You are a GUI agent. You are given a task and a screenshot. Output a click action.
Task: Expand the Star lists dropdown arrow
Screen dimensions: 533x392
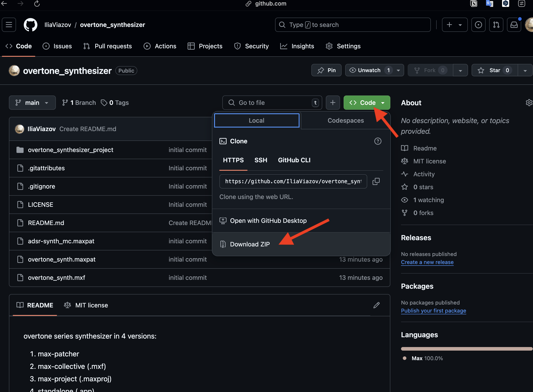coord(525,70)
